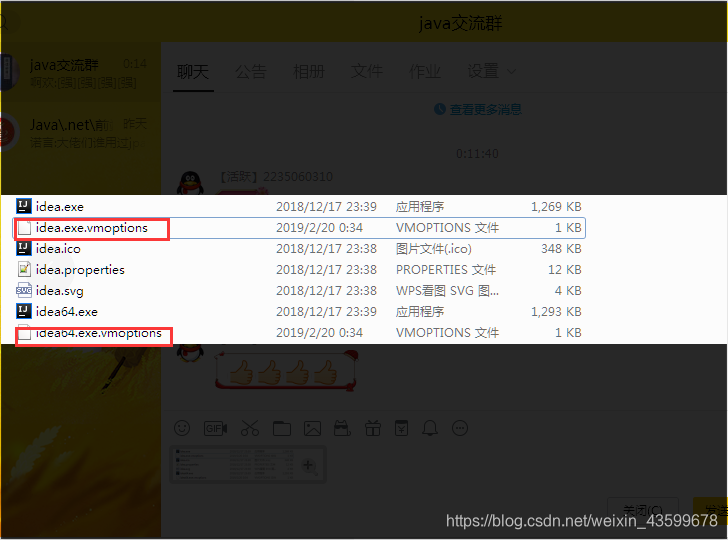Click the 图片文件(.ico) type cell

pos(434,248)
